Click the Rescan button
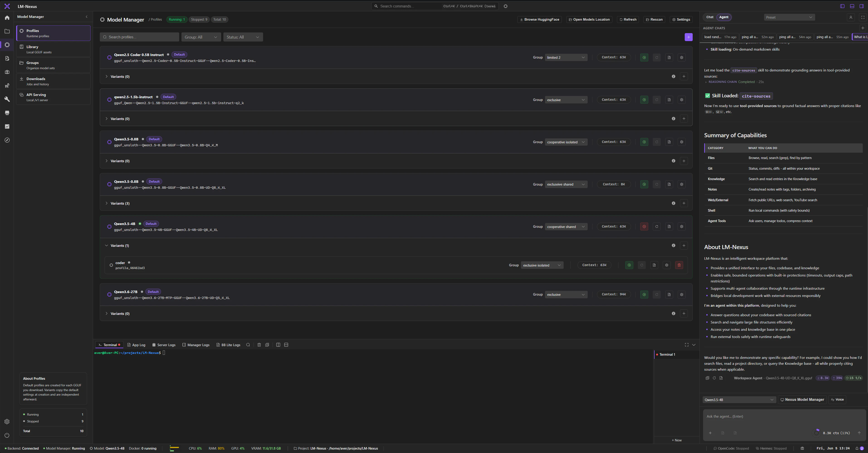Image resolution: width=868 pixels, height=453 pixels. pyautogui.click(x=654, y=20)
